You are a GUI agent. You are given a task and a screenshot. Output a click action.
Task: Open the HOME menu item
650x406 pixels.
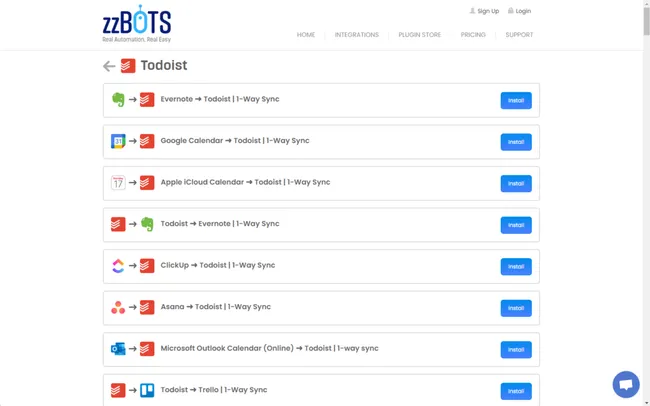click(x=306, y=35)
